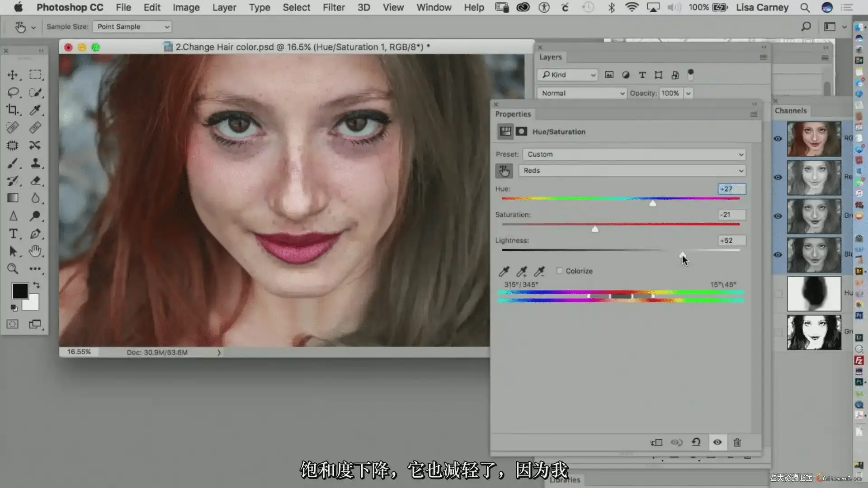Image resolution: width=868 pixels, height=488 pixels.
Task: Switch to the Channels tab
Action: (790, 111)
